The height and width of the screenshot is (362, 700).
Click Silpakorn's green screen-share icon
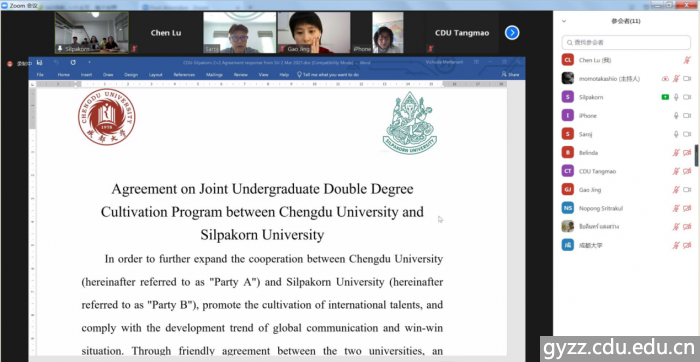point(665,97)
